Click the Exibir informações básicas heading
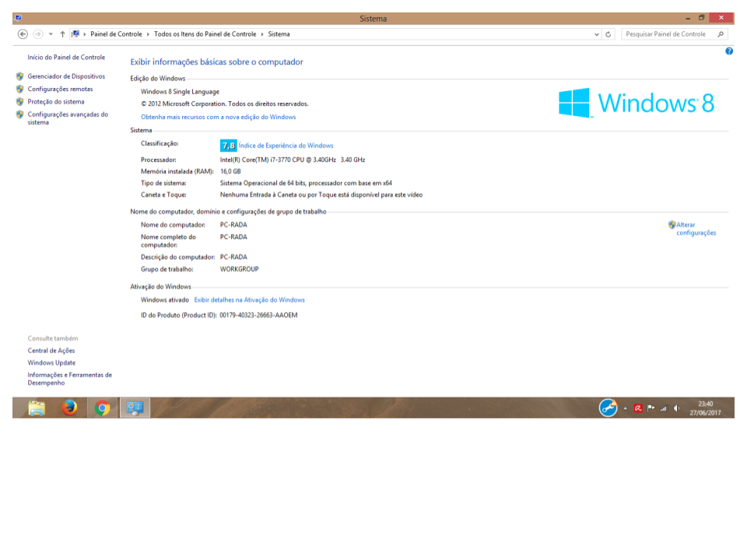This screenshot has height=560, width=747. click(x=217, y=62)
